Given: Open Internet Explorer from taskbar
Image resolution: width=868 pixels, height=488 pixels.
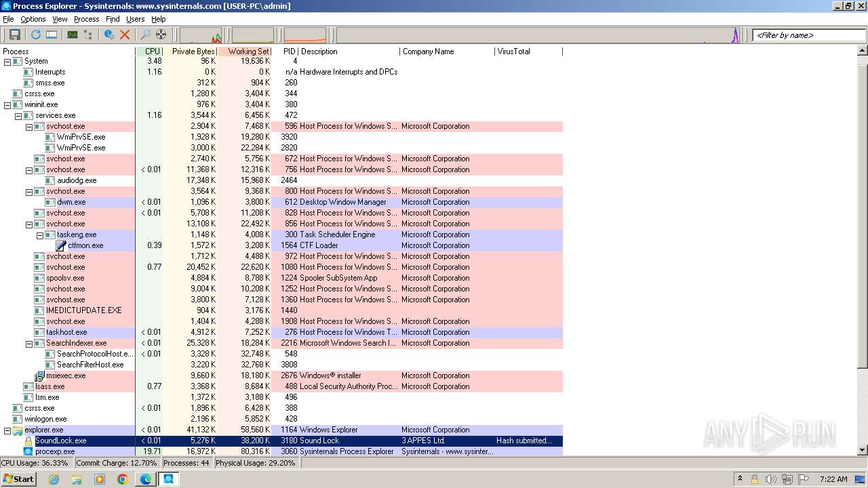Looking at the screenshot, I should point(54,479).
